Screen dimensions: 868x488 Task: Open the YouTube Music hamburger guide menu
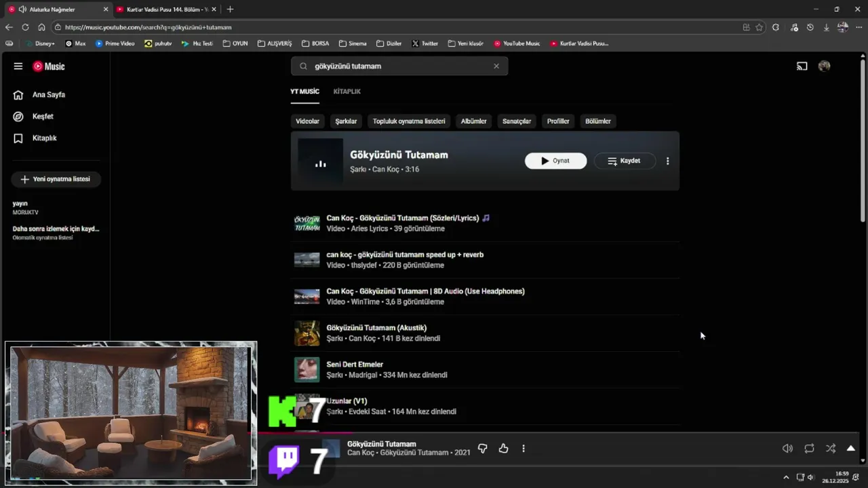click(18, 66)
